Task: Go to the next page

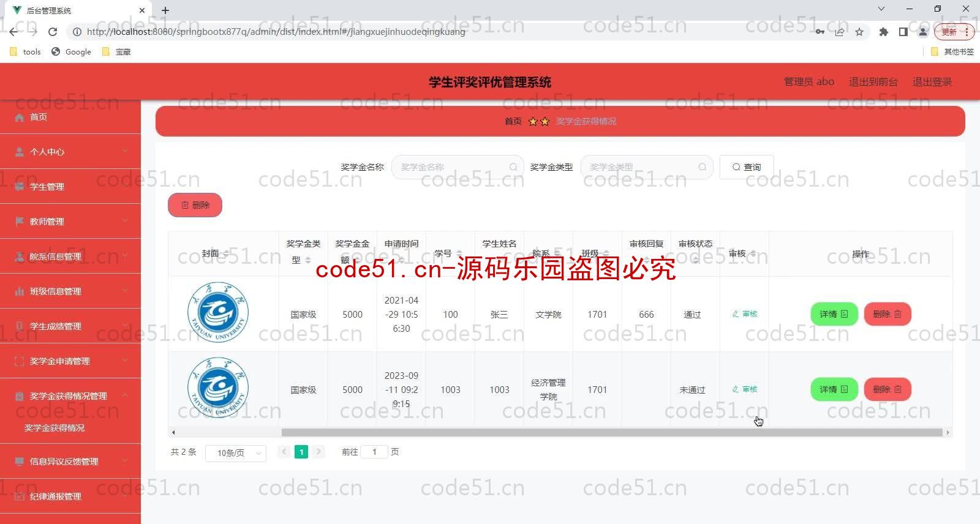Action: coord(318,452)
